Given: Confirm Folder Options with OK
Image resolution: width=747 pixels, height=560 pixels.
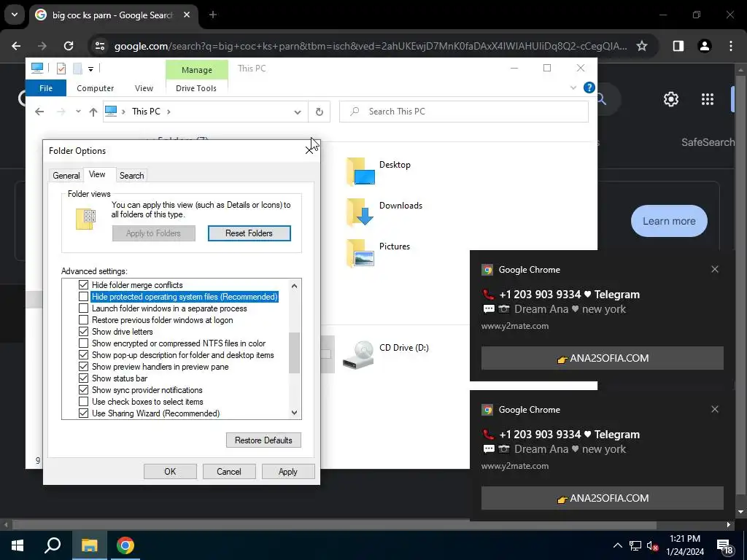Looking at the screenshot, I should click(x=170, y=472).
